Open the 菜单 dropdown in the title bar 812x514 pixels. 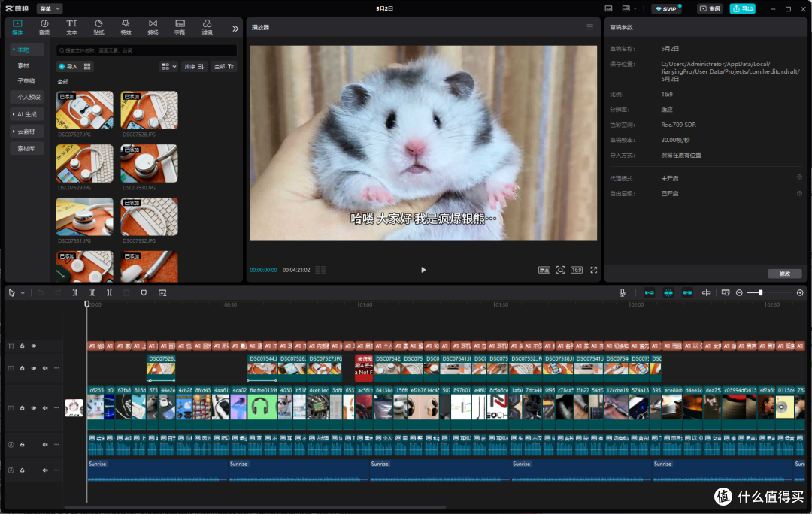49,8
